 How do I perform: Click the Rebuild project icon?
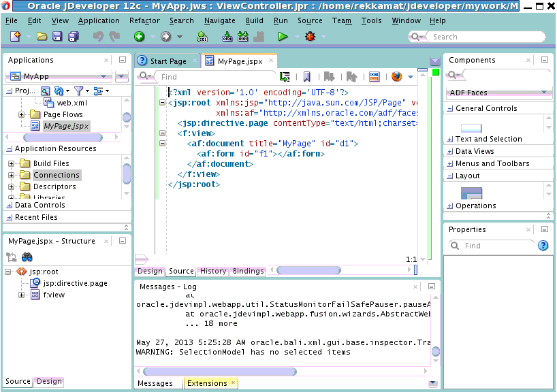(x=243, y=36)
